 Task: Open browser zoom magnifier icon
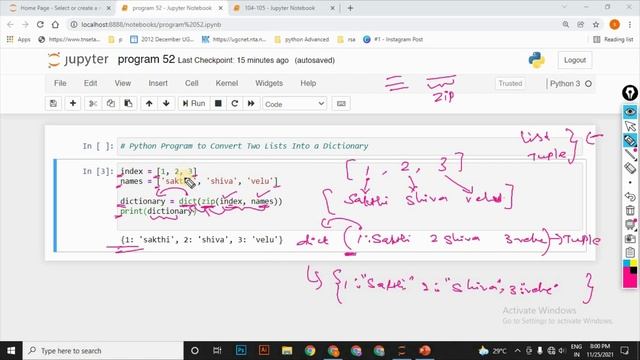pos(566,24)
